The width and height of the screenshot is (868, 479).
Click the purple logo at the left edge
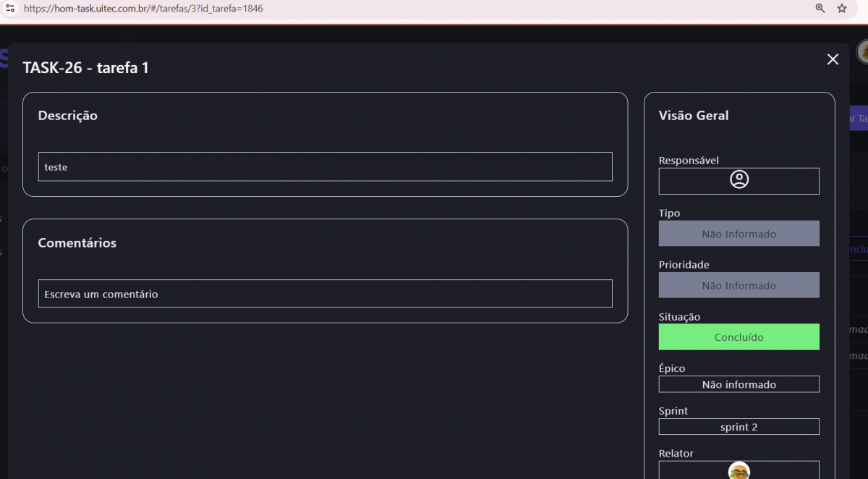4,58
